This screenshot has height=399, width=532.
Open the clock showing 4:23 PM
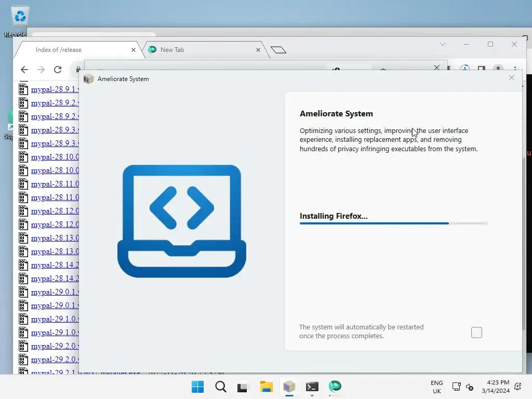[496, 387]
